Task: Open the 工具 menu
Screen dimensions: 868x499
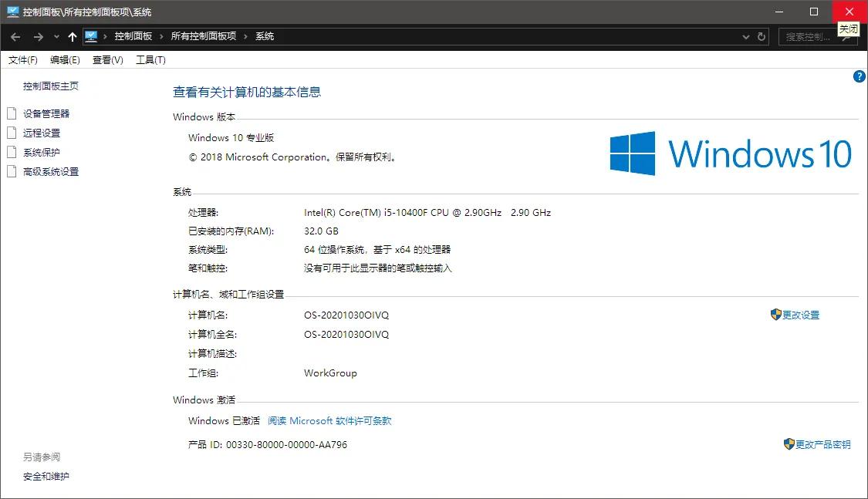Action: (150, 59)
